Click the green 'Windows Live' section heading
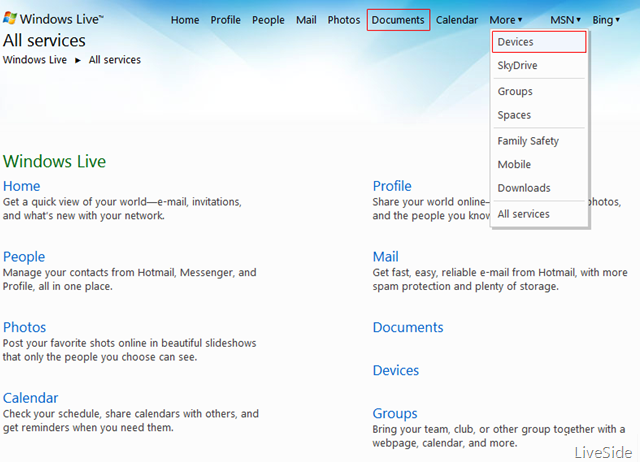The width and height of the screenshot is (640, 462). (x=54, y=161)
